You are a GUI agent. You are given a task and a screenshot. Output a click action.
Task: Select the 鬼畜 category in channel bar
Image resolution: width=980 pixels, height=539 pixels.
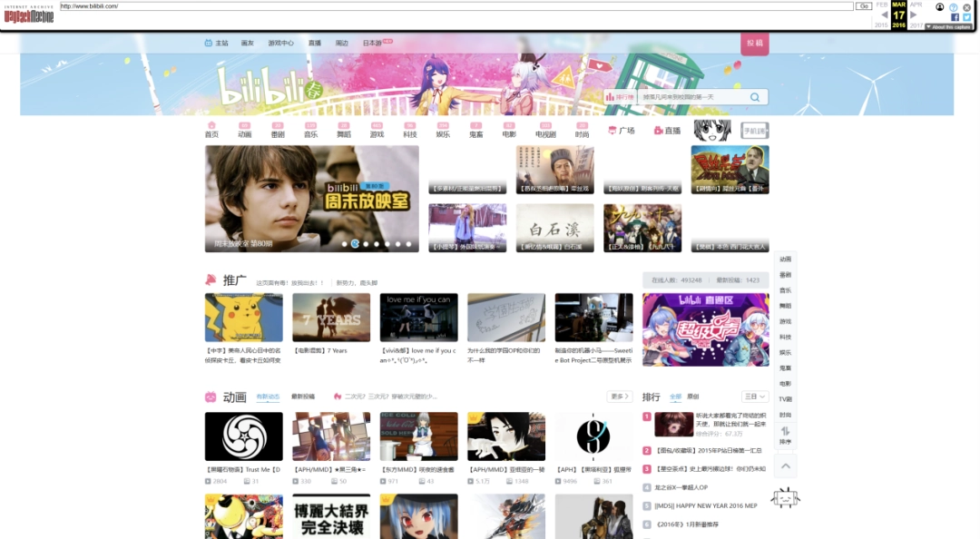point(476,130)
